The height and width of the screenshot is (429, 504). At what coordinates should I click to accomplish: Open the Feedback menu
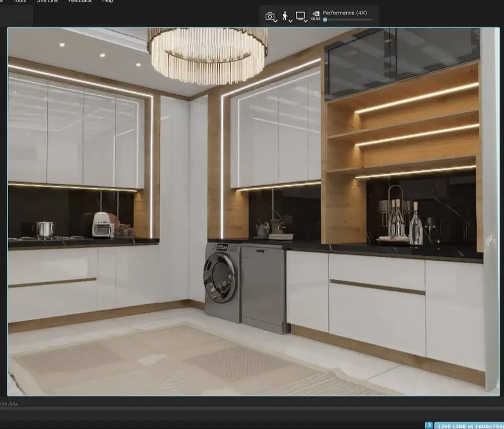[80, 2]
